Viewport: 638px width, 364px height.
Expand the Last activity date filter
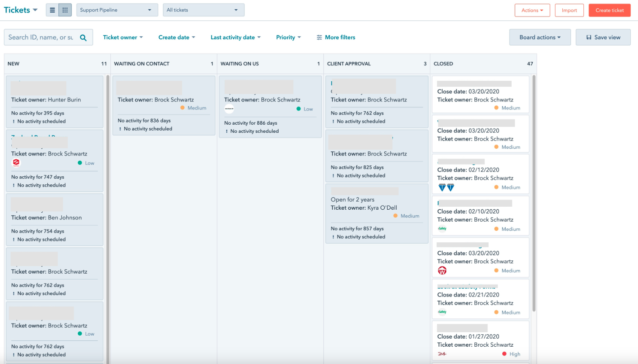click(x=235, y=38)
